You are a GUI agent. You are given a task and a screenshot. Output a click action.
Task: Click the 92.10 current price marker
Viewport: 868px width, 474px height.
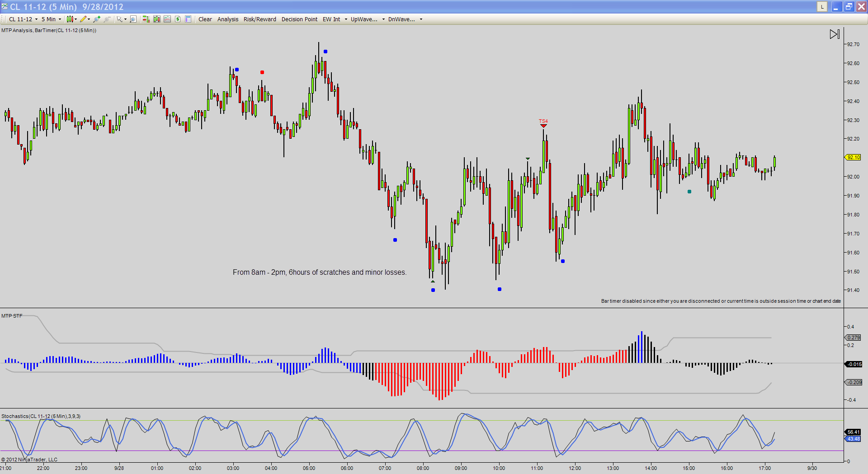pyautogui.click(x=854, y=157)
